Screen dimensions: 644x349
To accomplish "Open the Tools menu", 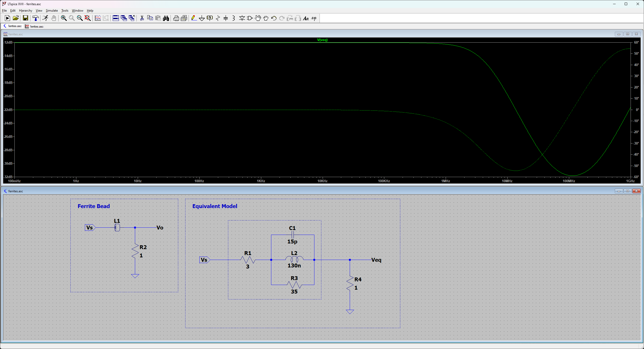I will tap(65, 11).
